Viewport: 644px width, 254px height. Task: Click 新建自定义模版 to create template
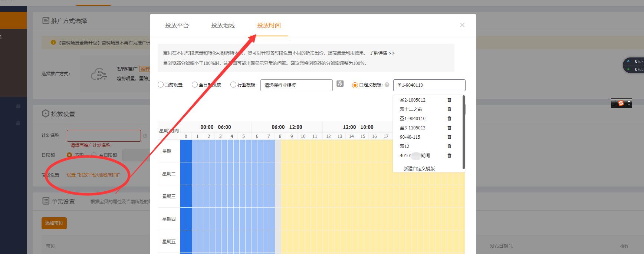419,168
